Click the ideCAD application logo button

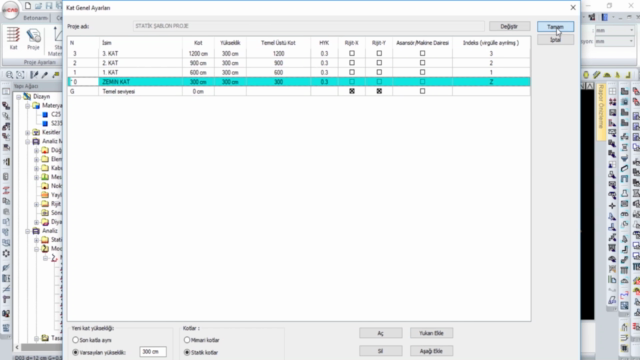(10, 10)
